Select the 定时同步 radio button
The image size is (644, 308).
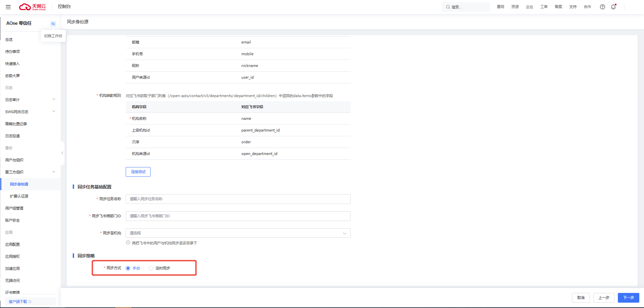point(151,268)
